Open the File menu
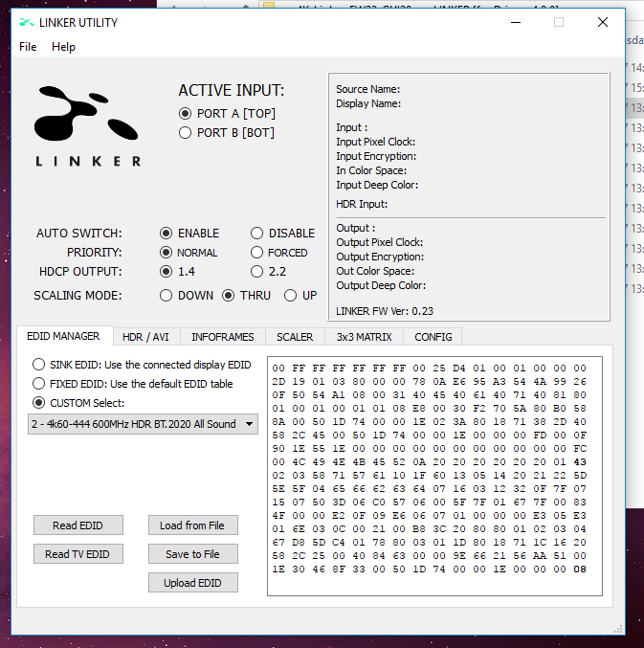 coord(28,47)
